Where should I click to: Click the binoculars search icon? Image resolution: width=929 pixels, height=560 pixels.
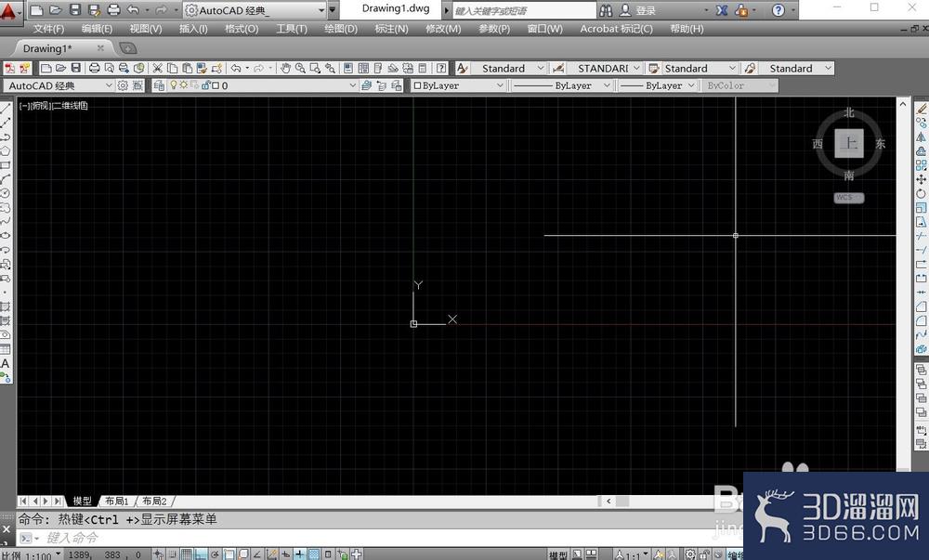[606, 10]
